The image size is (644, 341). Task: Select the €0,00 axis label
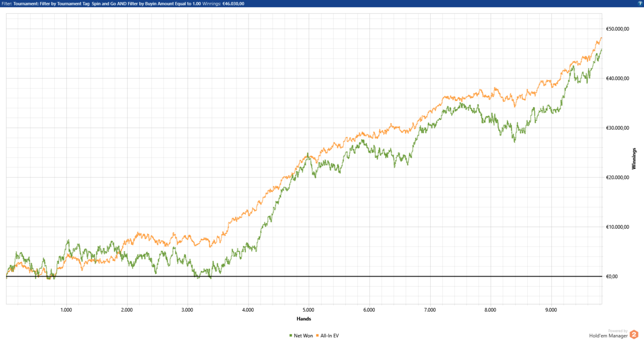pos(611,277)
